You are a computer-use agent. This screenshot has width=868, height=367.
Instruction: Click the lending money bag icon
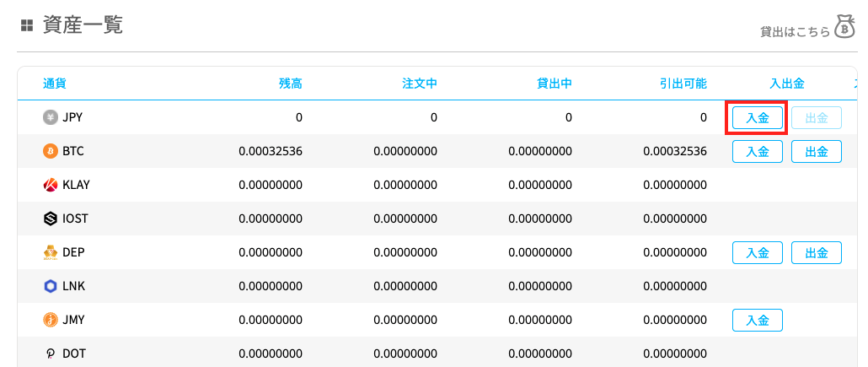coord(845,27)
